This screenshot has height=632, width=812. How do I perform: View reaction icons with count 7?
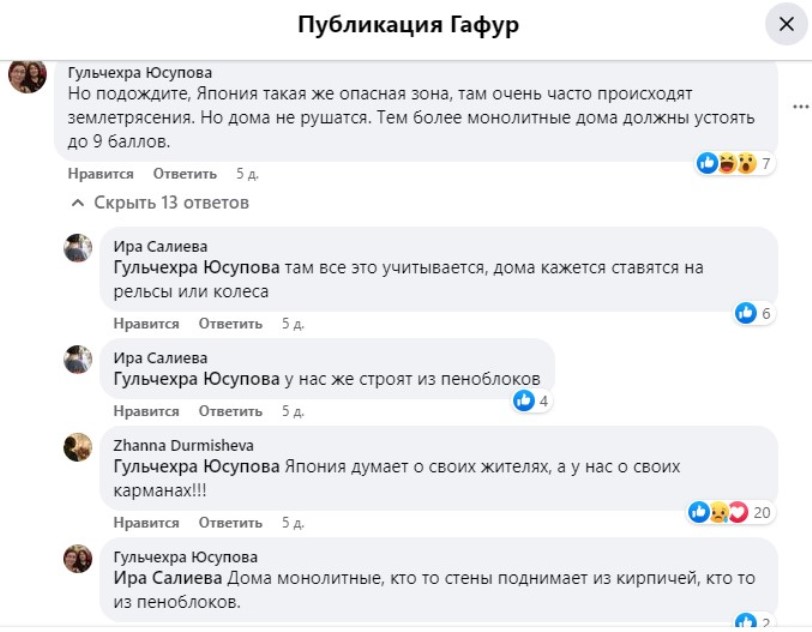click(x=735, y=164)
